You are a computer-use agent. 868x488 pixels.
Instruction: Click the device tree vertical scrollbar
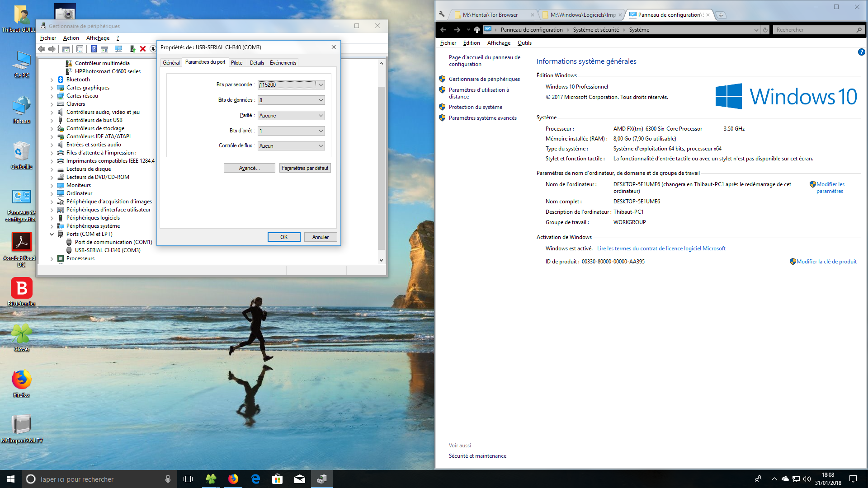381,167
